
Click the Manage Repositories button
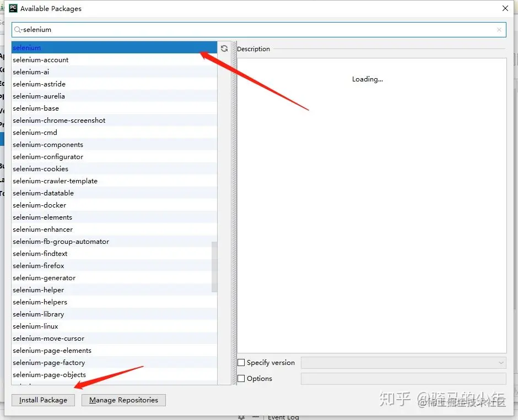[123, 400]
